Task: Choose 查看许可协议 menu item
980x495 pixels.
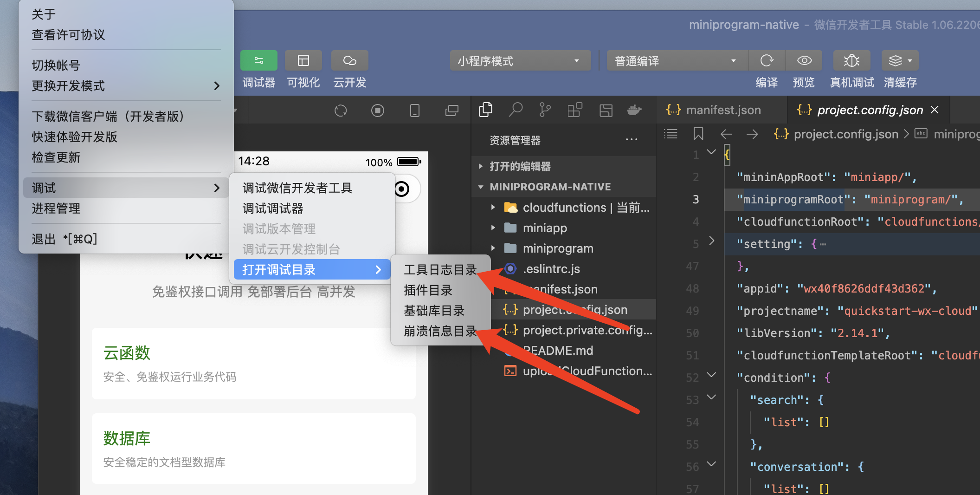Action: [126, 35]
